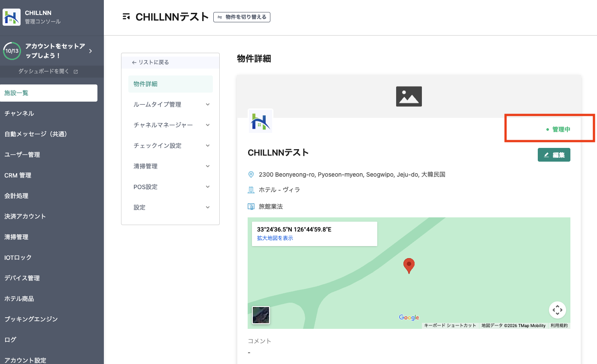Click 拡大地図を表示 map link
This screenshot has width=597, height=364.
click(x=275, y=238)
